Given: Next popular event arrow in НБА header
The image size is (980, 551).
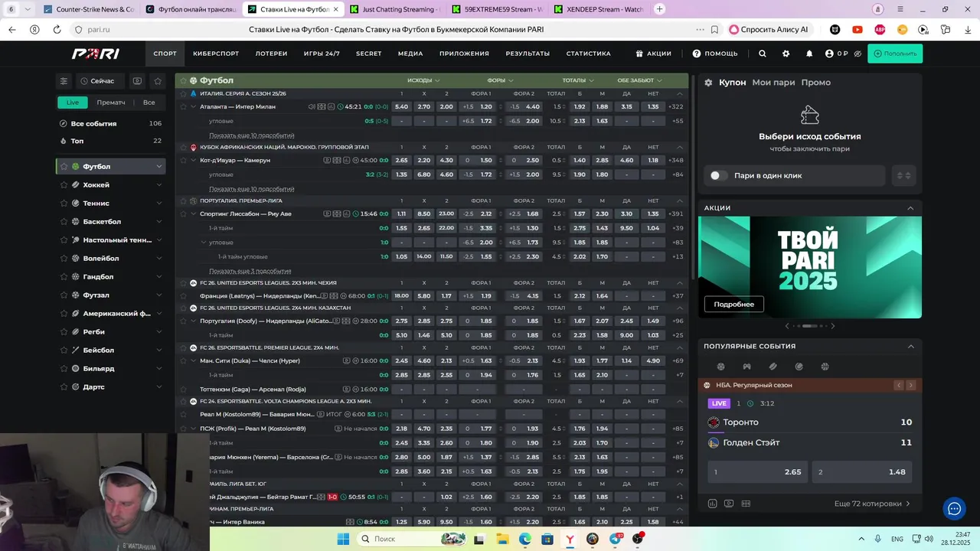Looking at the screenshot, I should point(910,385).
